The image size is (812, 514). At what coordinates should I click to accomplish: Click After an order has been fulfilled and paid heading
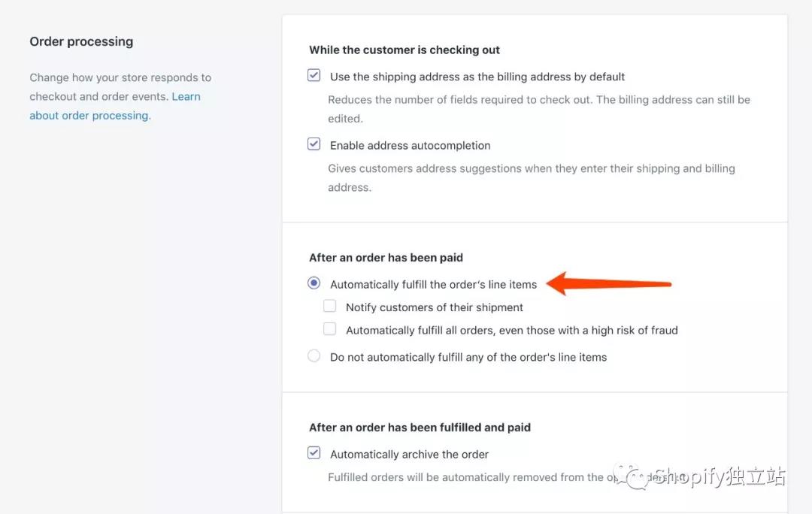pos(420,428)
